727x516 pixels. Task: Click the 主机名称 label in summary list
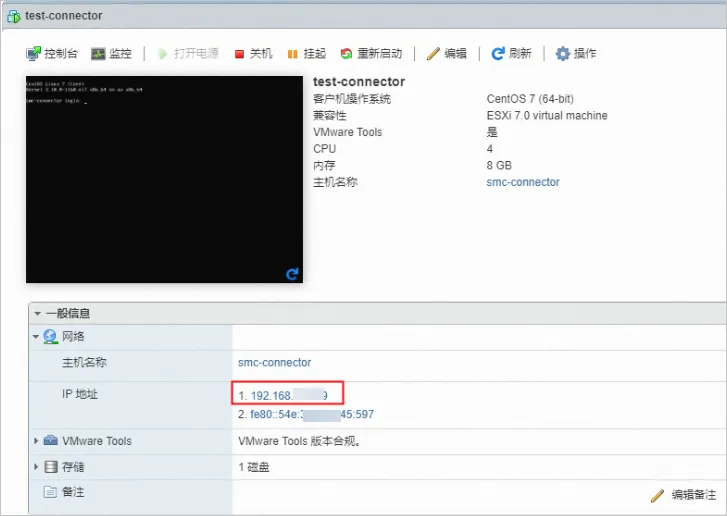[x=335, y=182]
